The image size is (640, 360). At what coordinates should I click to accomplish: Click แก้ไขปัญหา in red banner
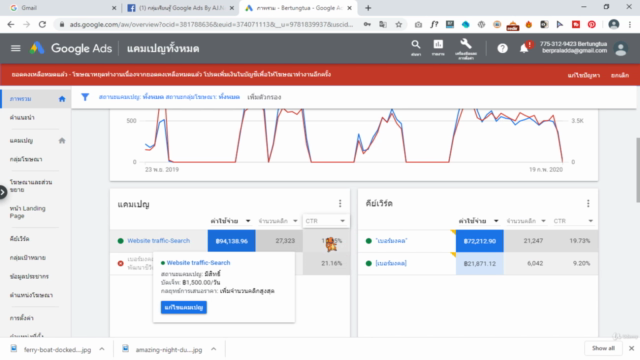point(583,75)
